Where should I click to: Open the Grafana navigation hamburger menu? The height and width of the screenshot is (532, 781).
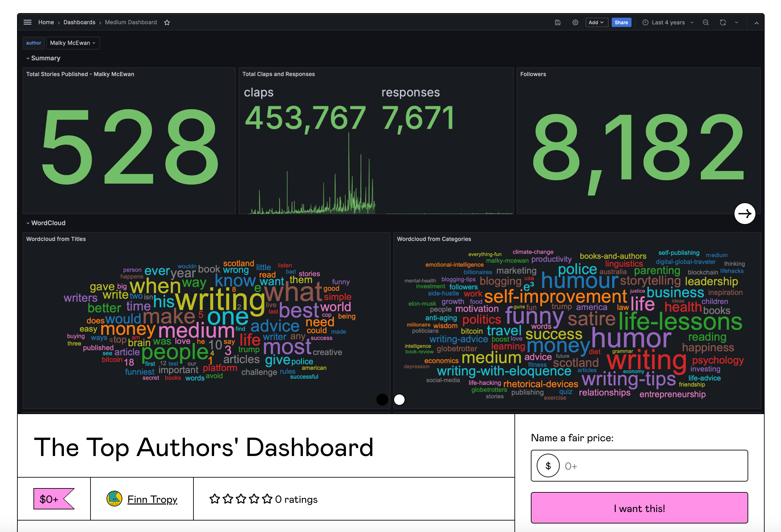click(27, 22)
